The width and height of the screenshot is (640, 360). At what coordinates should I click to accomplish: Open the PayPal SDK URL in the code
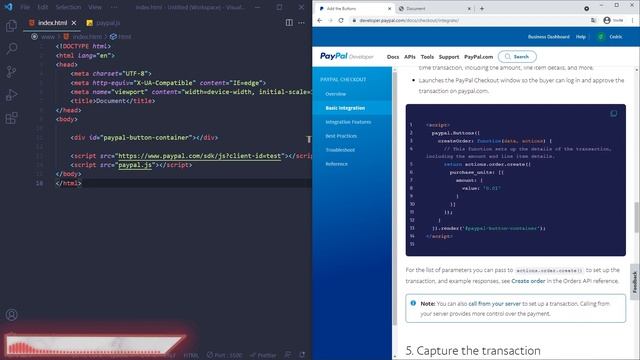click(x=200, y=156)
